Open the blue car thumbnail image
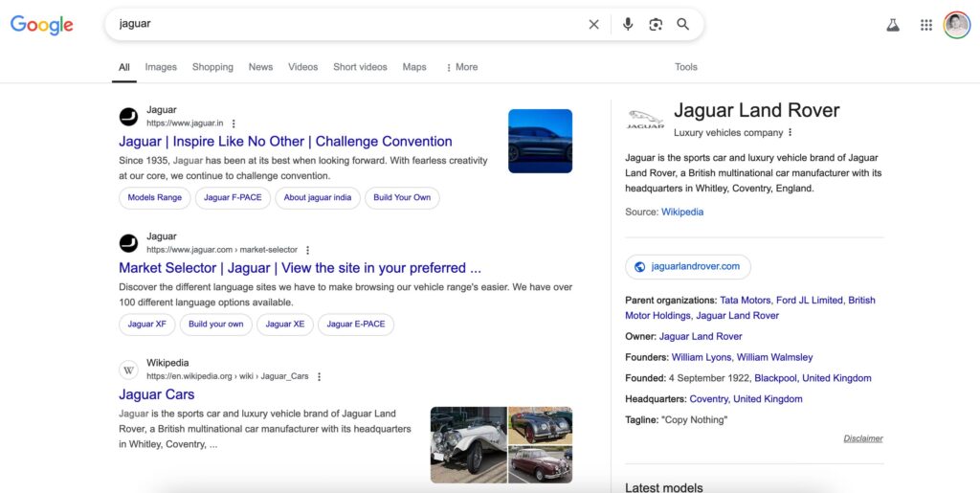Screen dimensions: 980x493 coord(540,142)
